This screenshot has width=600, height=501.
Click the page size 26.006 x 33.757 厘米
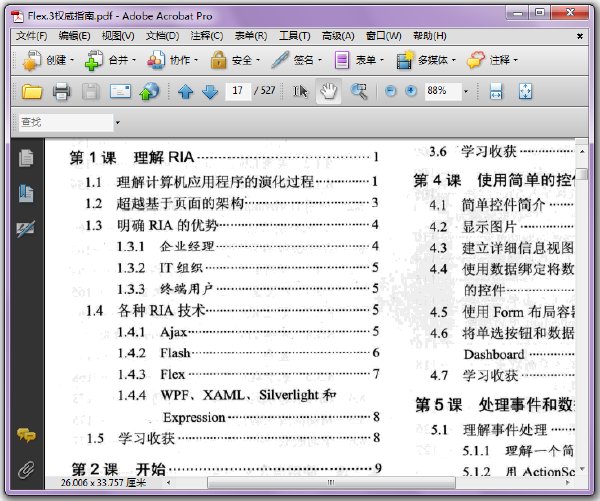pos(103,483)
